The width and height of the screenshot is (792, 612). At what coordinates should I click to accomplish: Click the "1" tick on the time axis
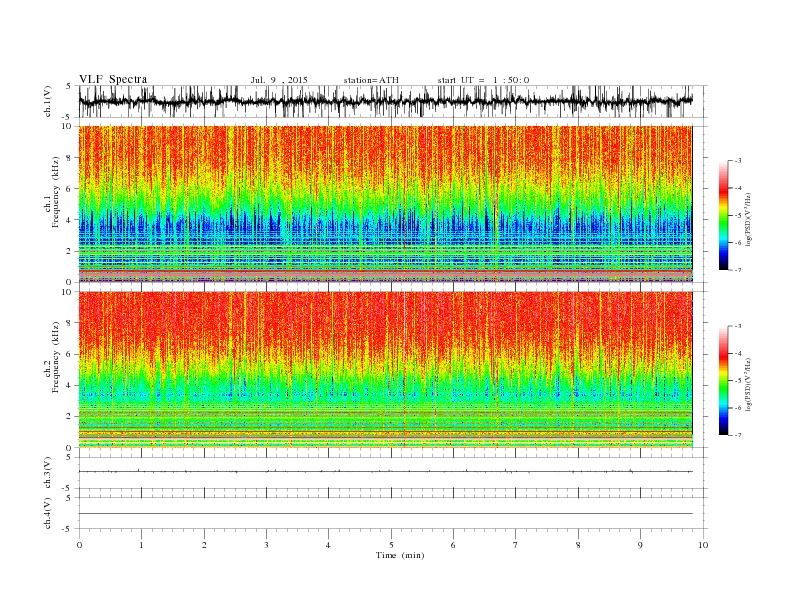(x=141, y=545)
